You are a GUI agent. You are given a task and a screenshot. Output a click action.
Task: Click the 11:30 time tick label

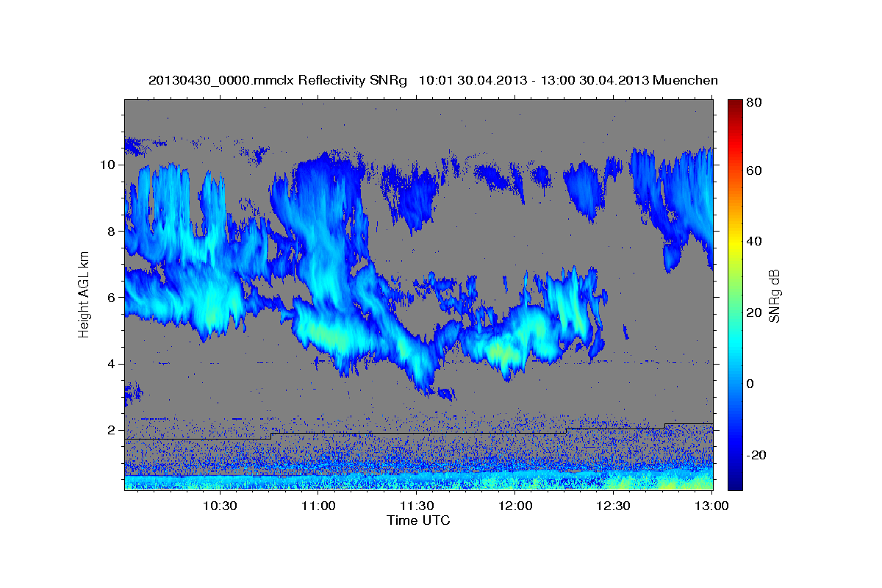click(x=417, y=506)
